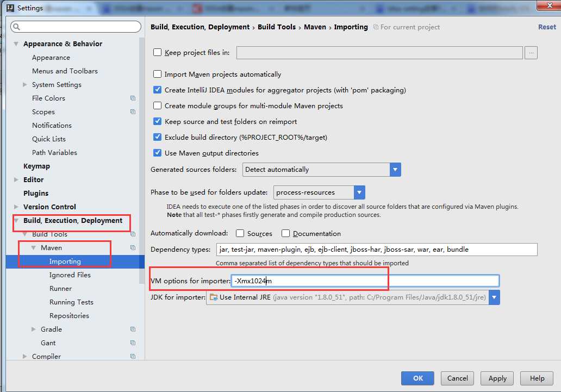Select Notifications settings page
Screen dimensions: 561x392
(52, 125)
